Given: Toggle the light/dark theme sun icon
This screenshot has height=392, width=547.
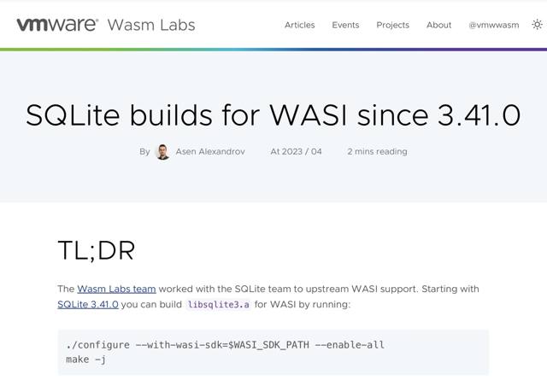Looking at the screenshot, I should (537, 25).
